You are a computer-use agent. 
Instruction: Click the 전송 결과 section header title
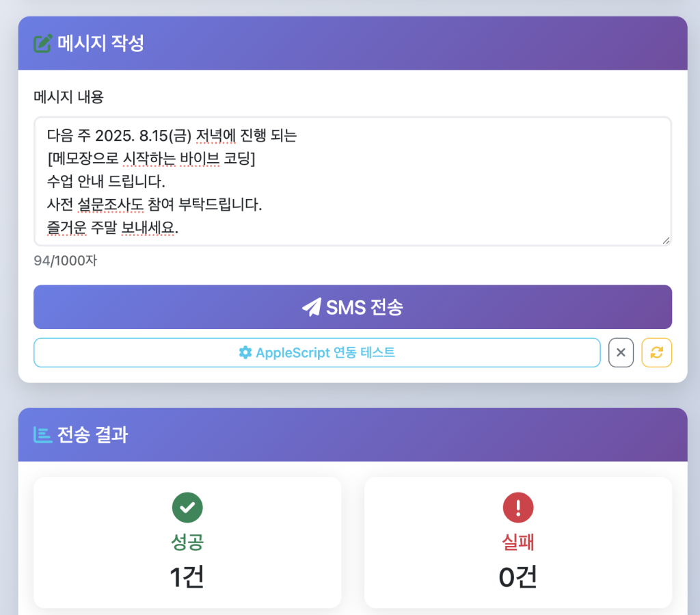(x=92, y=434)
